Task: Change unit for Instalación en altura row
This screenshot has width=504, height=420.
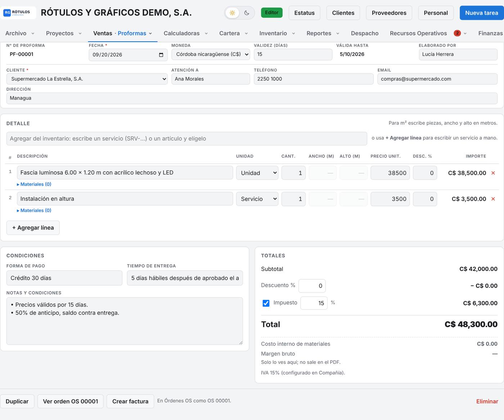Action: click(257, 199)
